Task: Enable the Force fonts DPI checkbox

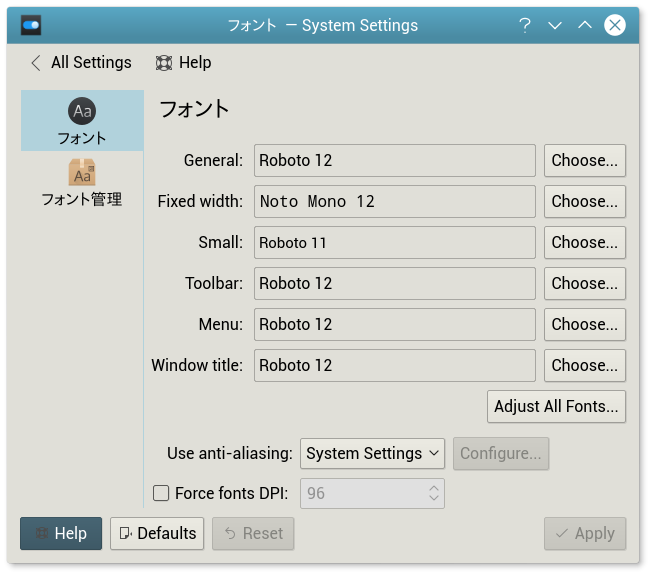Action: point(161,492)
